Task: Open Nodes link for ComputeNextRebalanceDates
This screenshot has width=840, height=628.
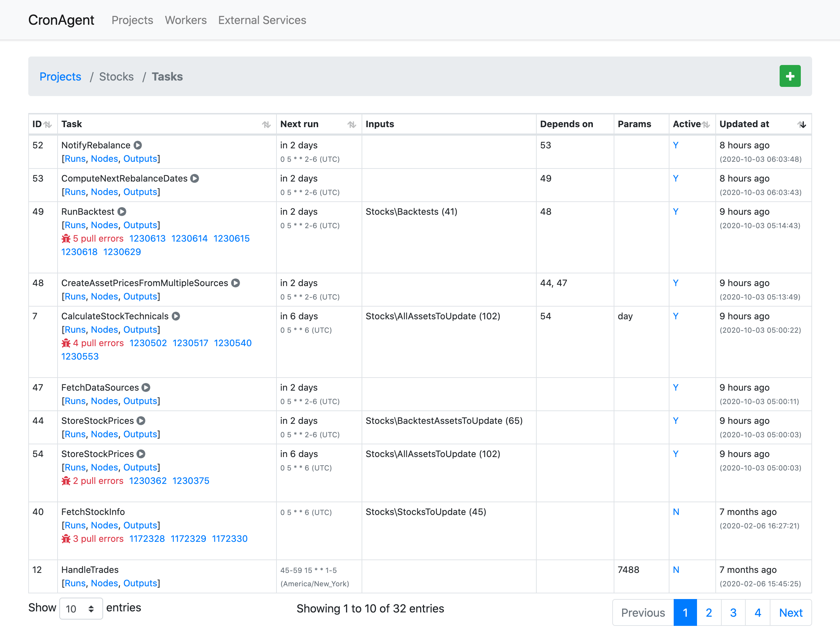Action: 105,192
